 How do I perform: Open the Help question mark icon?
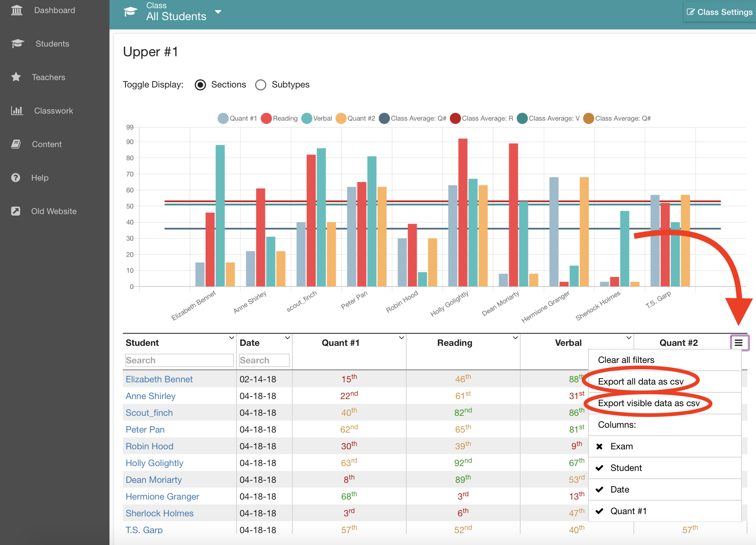click(16, 178)
